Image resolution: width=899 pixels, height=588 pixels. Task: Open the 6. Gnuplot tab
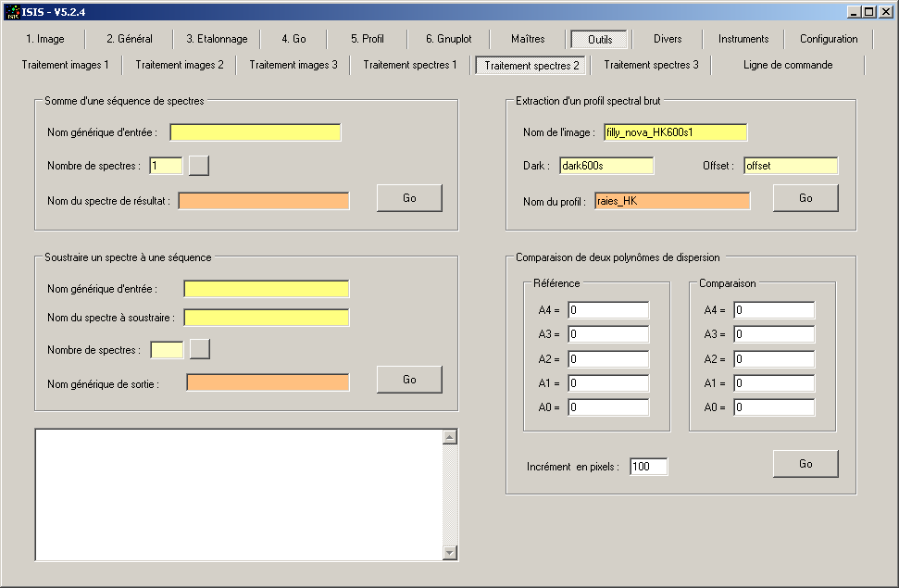[x=446, y=39]
